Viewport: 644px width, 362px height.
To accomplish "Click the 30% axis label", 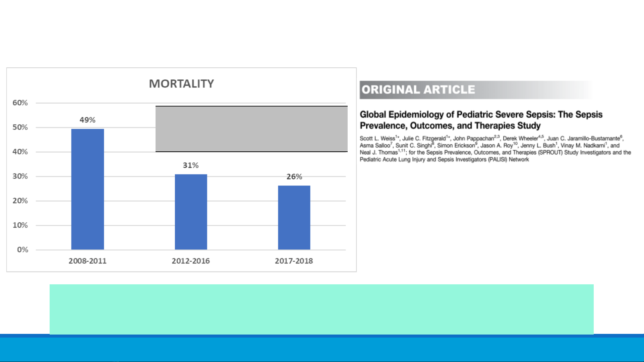I will coord(20,176).
